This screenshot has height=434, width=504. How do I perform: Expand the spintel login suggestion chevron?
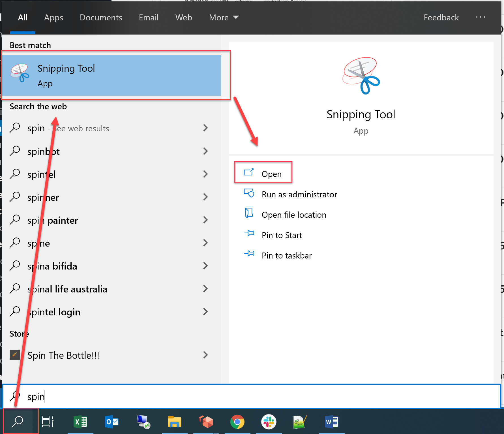tap(206, 311)
